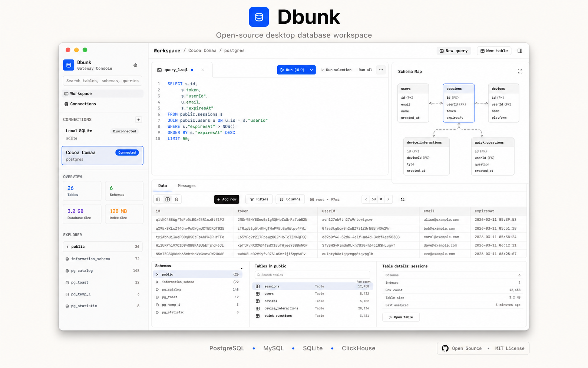Select pg_statistic in the Schemas panel
The width and height of the screenshot is (588, 368).
198,312
